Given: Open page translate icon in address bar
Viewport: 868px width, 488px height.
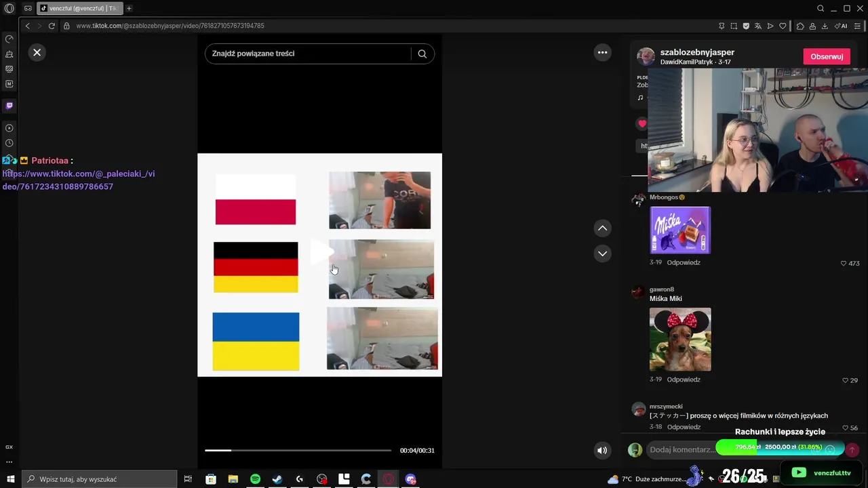Looking at the screenshot, I should [x=758, y=26].
